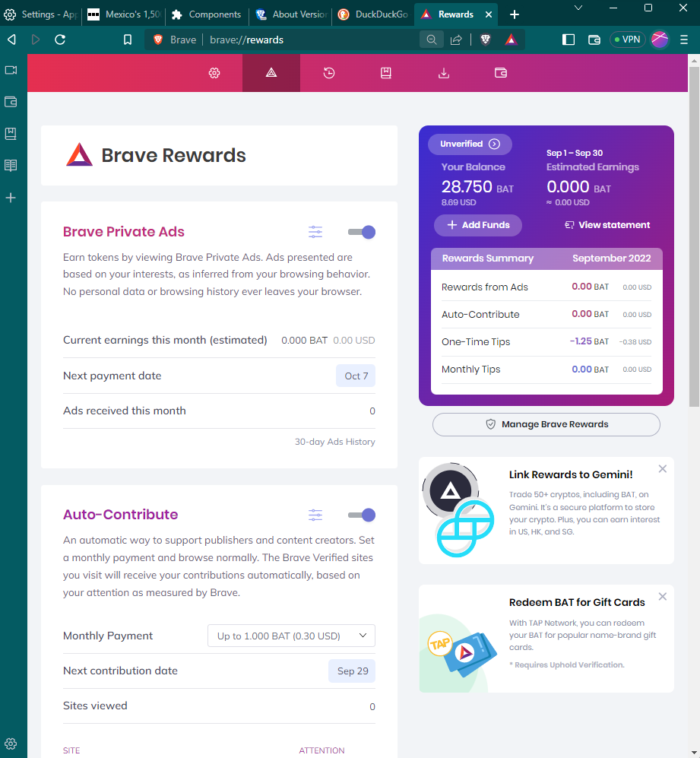Open wallet icon in browser toolbar
The height and width of the screenshot is (758, 700).
coord(594,40)
